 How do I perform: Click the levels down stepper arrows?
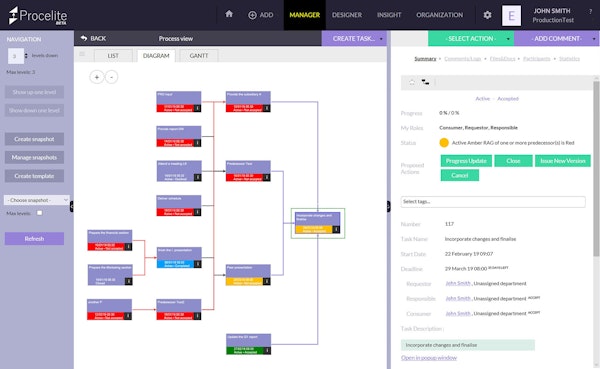[26, 56]
